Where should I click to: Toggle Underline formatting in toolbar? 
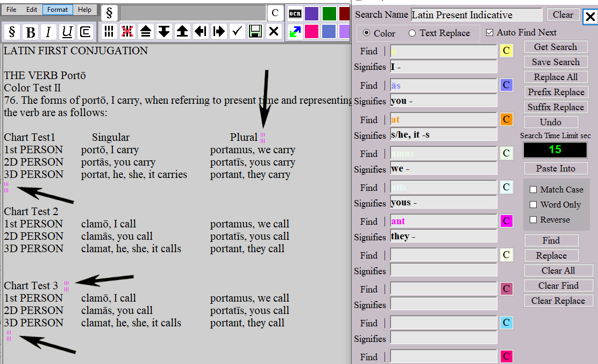tap(67, 32)
